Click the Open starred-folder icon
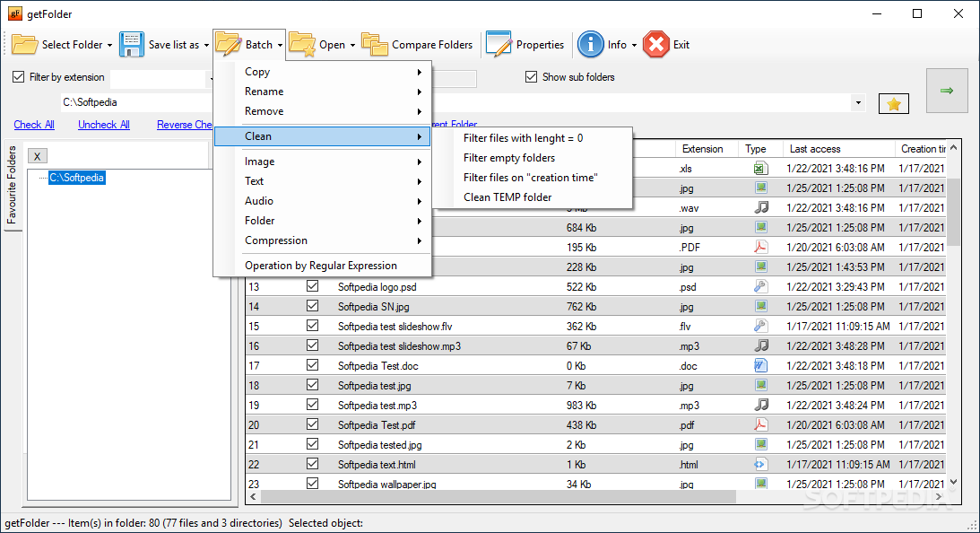Image resolution: width=980 pixels, height=533 pixels. coord(302,45)
